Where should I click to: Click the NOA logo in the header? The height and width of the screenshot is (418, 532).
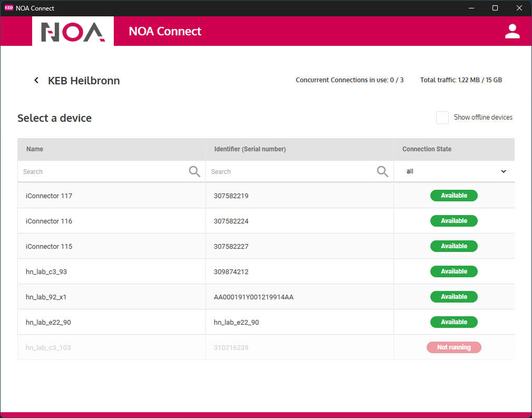pyautogui.click(x=73, y=32)
